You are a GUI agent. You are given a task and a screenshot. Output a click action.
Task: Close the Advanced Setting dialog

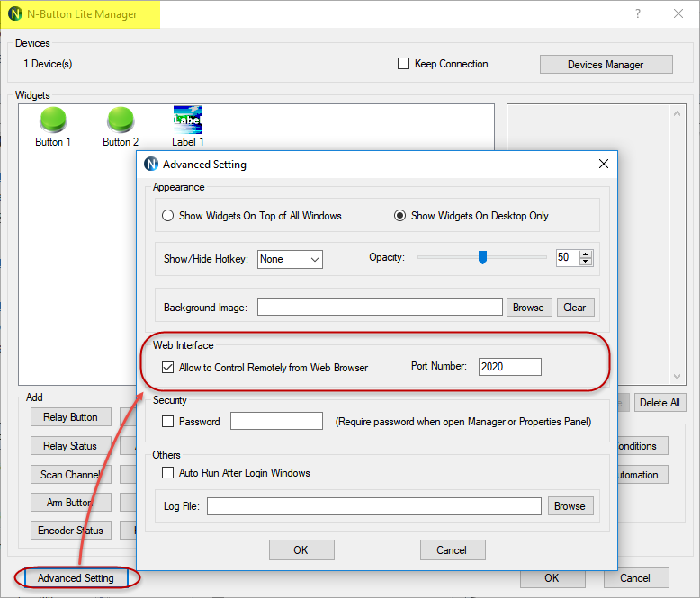pos(604,164)
